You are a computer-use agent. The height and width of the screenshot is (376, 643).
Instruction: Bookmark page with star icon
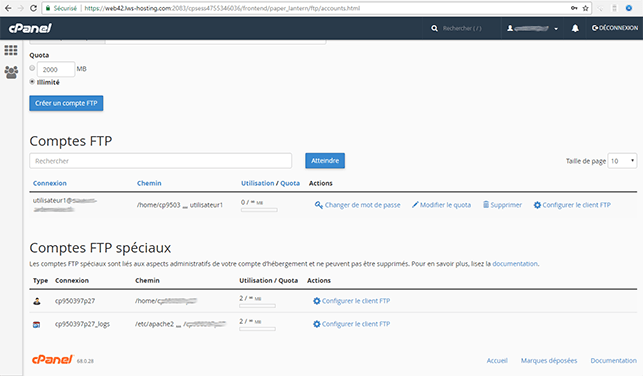585,8
